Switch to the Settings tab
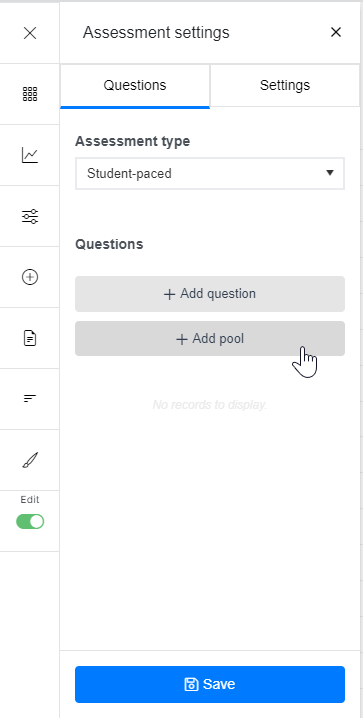The width and height of the screenshot is (363, 718). (285, 86)
